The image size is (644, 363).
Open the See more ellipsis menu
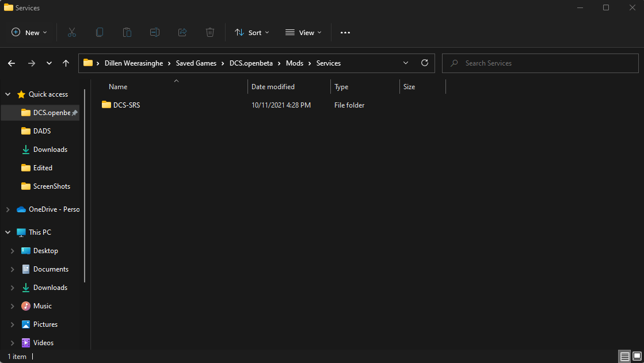[x=345, y=32]
